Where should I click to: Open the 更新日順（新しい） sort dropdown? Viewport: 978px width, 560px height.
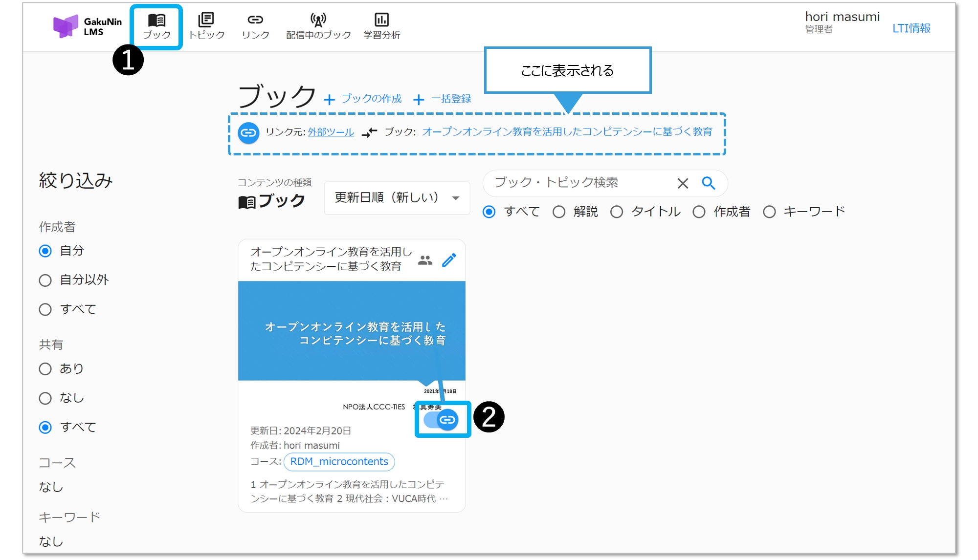tap(397, 198)
